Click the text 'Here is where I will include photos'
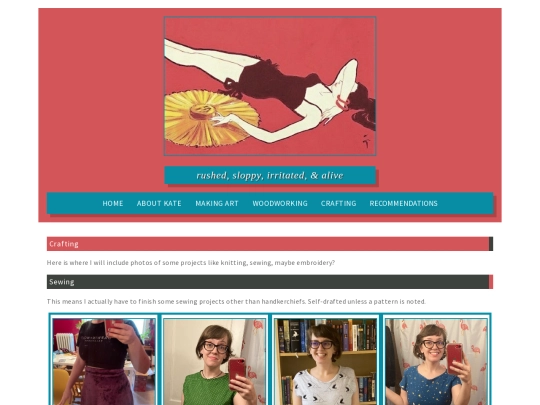540x405 pixels. tap(99, 262)
